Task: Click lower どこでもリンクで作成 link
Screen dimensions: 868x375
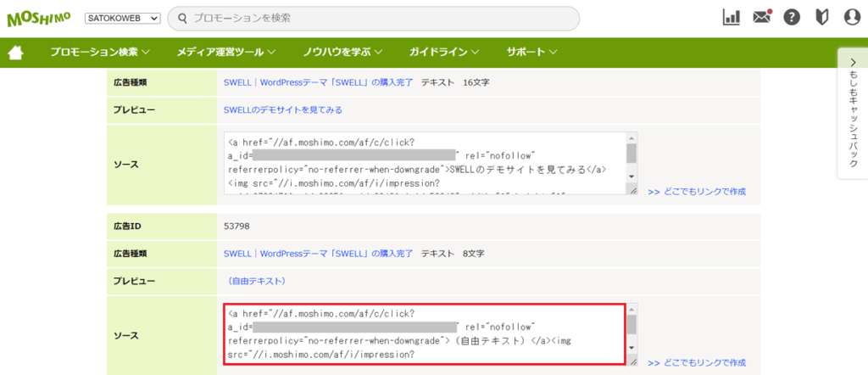Action: [697, 363]
